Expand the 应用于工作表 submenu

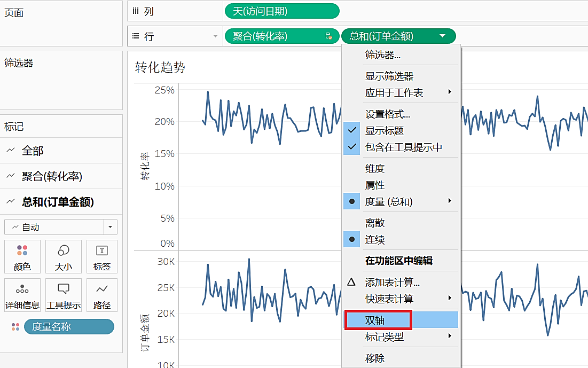(401, 92)
